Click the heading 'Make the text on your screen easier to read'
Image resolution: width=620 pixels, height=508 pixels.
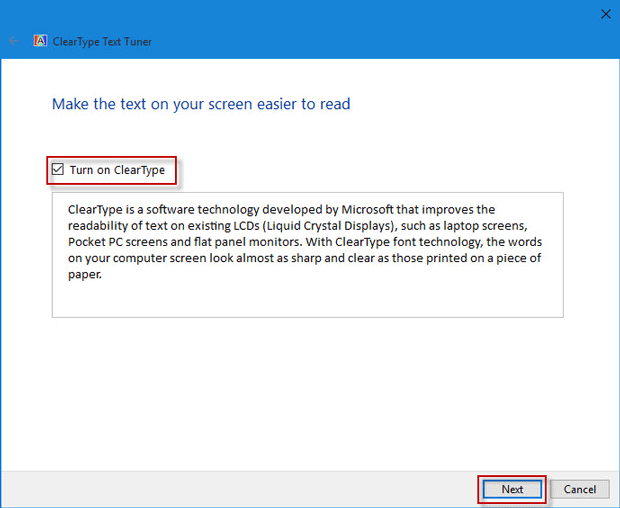[201, 104]
